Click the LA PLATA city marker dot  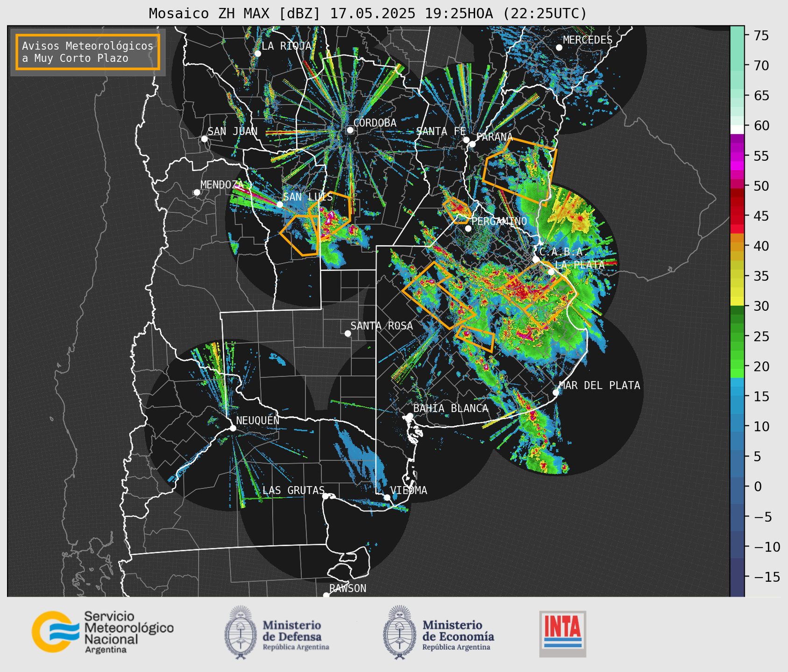point(551,272)
